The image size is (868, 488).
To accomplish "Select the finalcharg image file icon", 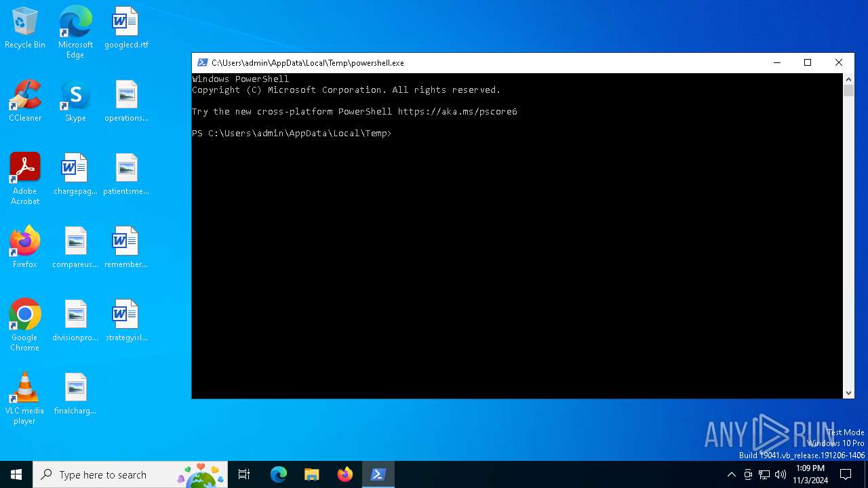I will 75,394.
